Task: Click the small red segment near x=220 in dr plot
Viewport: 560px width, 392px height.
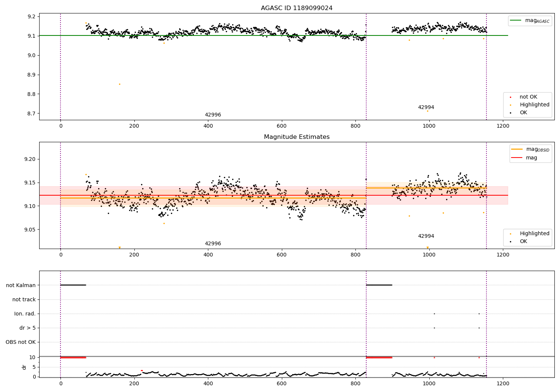Action: point(142,370)
